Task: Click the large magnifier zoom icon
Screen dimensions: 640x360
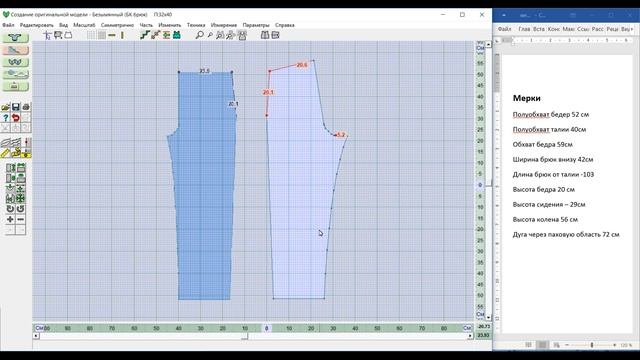Action: coord(199,35)
